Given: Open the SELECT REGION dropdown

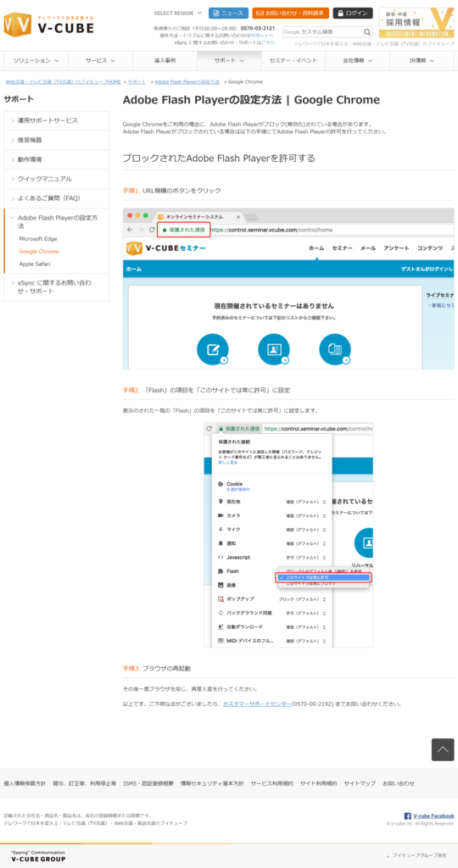Looking at the screenshot, I should point(178,13).
